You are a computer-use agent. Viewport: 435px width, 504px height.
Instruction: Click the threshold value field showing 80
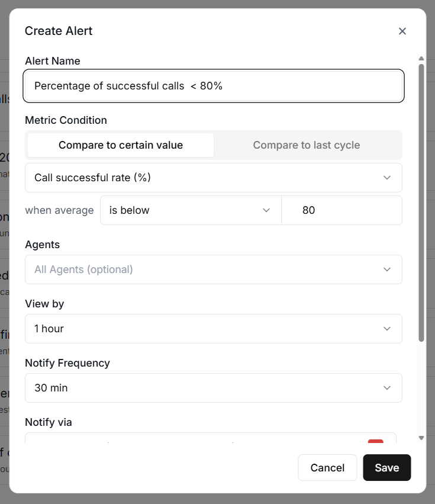pyautogui.click(x=341, y=210)
